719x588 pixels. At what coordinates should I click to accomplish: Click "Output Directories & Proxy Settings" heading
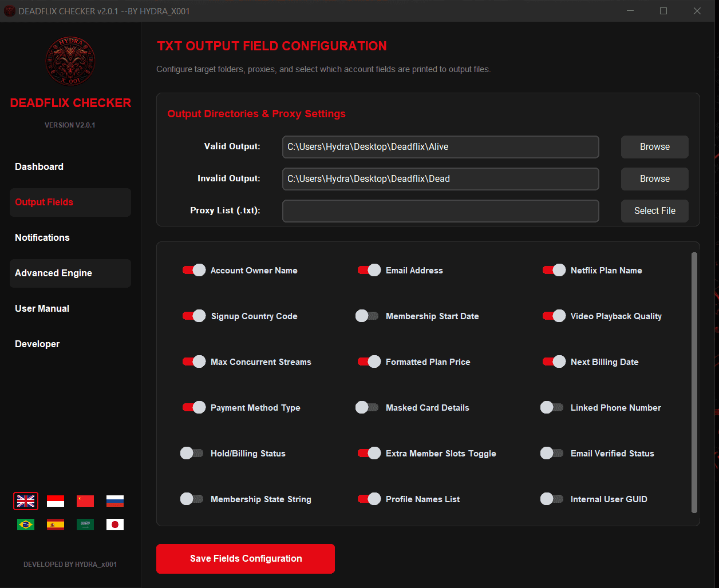coord(256,114)
